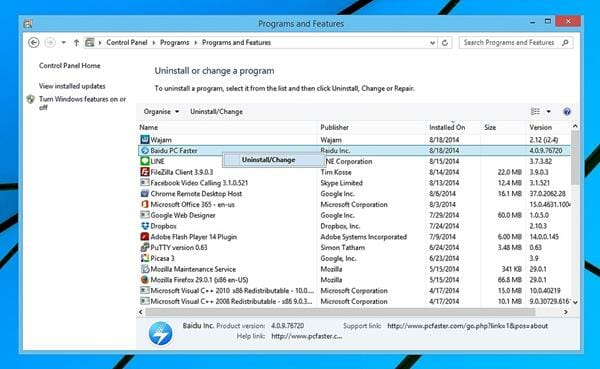Viewport: 600px width, 369px height.
Task: Open help with the question mark icon
Action: 567,111
